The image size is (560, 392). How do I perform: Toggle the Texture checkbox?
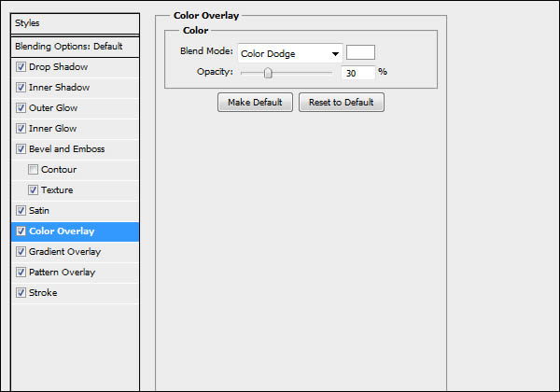tap(34, 190)
